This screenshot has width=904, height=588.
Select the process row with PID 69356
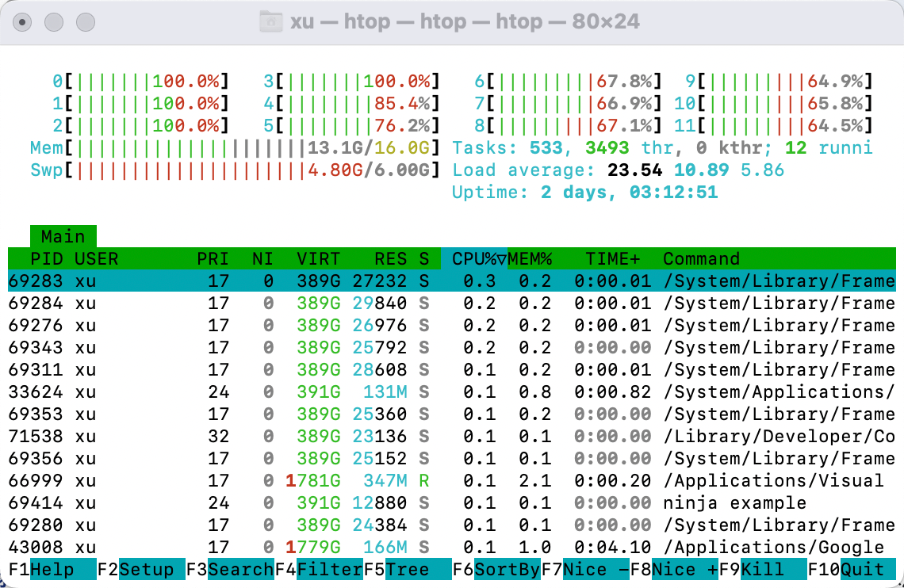pyautogui.click(x=452, y=458)
